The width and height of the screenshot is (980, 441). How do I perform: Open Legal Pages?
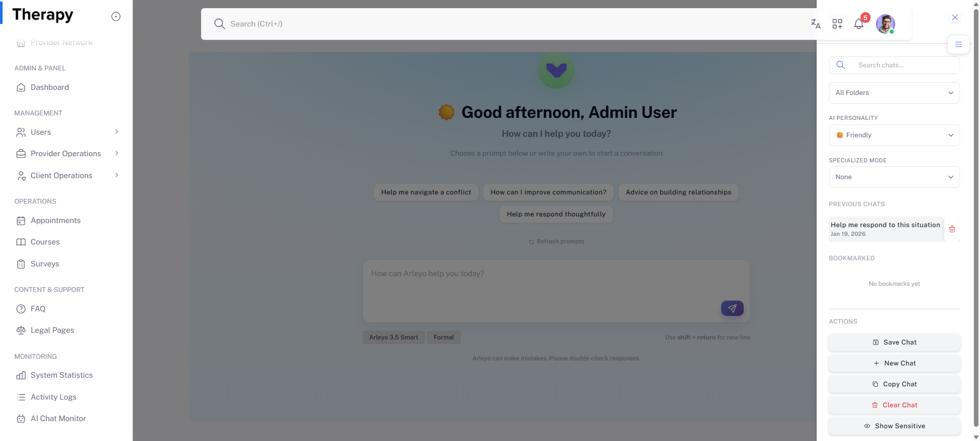pos(66,330)
